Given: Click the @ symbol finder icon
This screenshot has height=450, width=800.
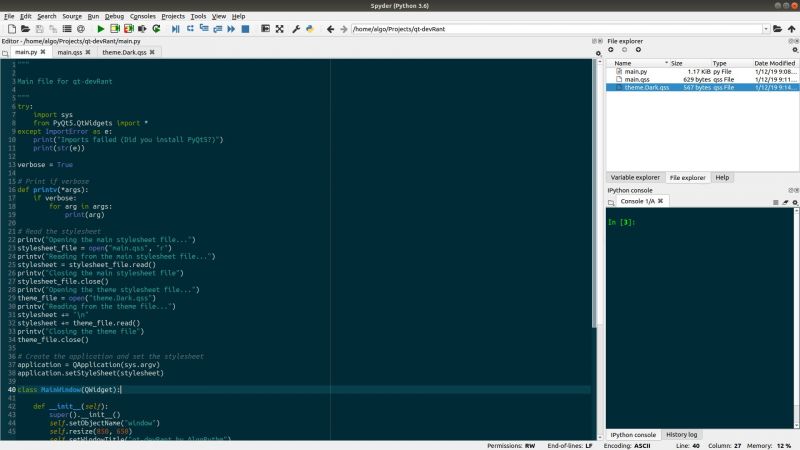Looking at the screenshot, I should click(x=81, y=29).
